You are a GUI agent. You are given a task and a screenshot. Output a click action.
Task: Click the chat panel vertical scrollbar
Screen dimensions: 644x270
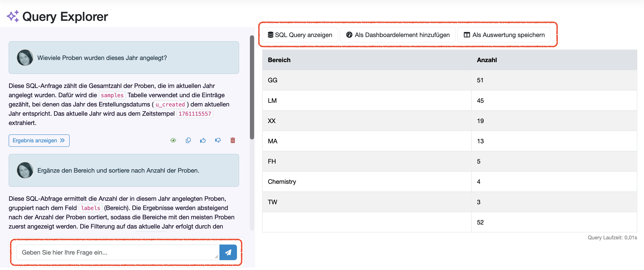pos(252,88)
